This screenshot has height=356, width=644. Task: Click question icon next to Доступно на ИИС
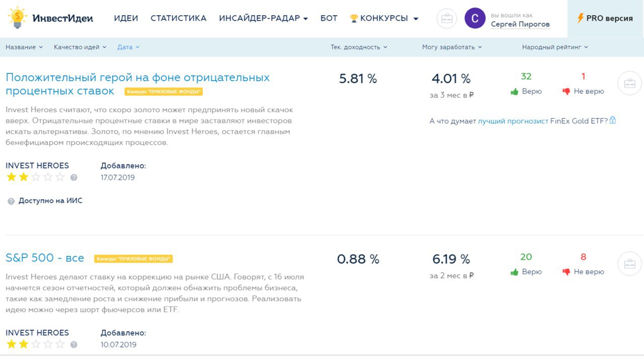click(11, 201)
